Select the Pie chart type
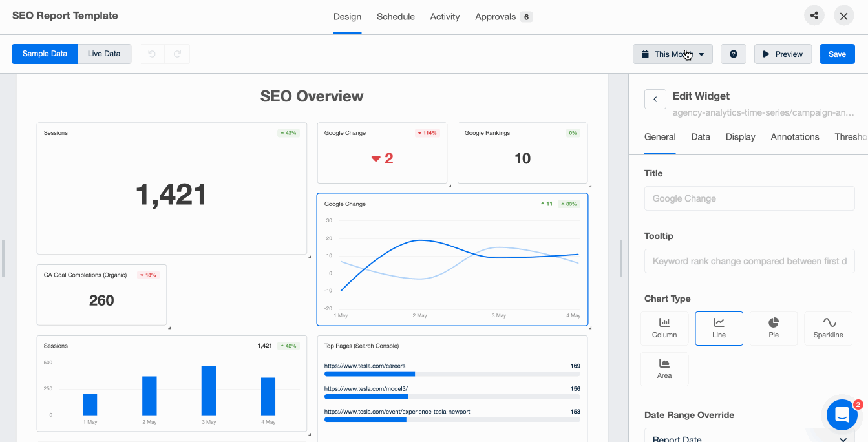 point(774,328)
